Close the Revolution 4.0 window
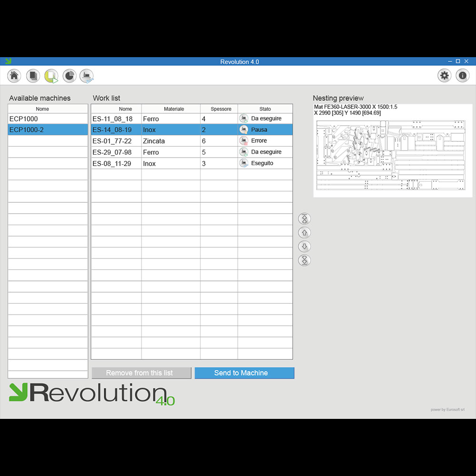This screenshot has height=476, width=476. pyautogui.click(x=466, y=61)
